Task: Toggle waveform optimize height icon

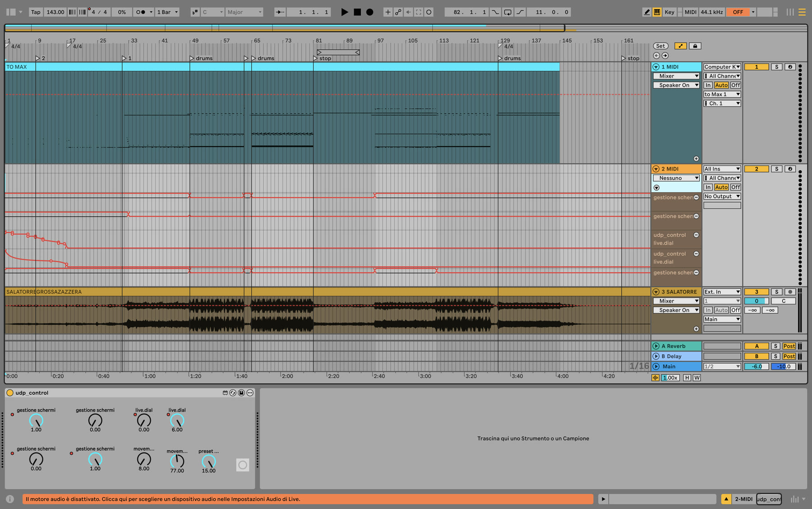Action: pos(655,378)
